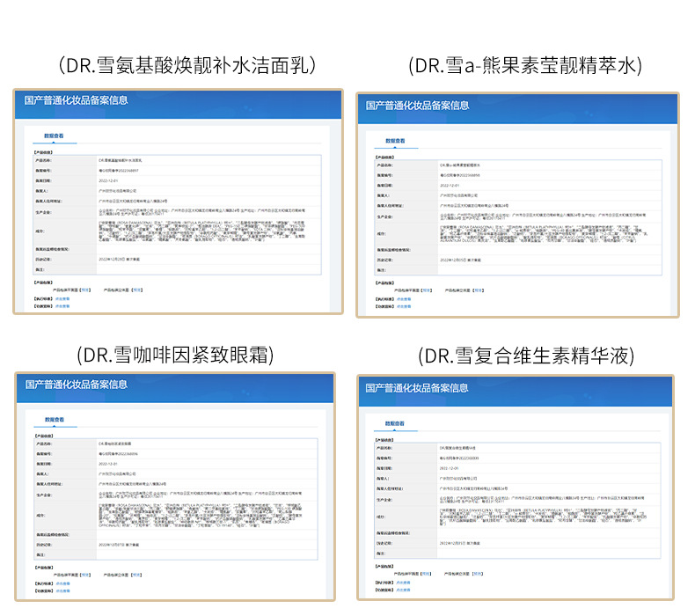
Task: Click 国产普通化妆品备案信息 title in 精萃水 panel
Action: pyautogui.click(x=417, y=105)
